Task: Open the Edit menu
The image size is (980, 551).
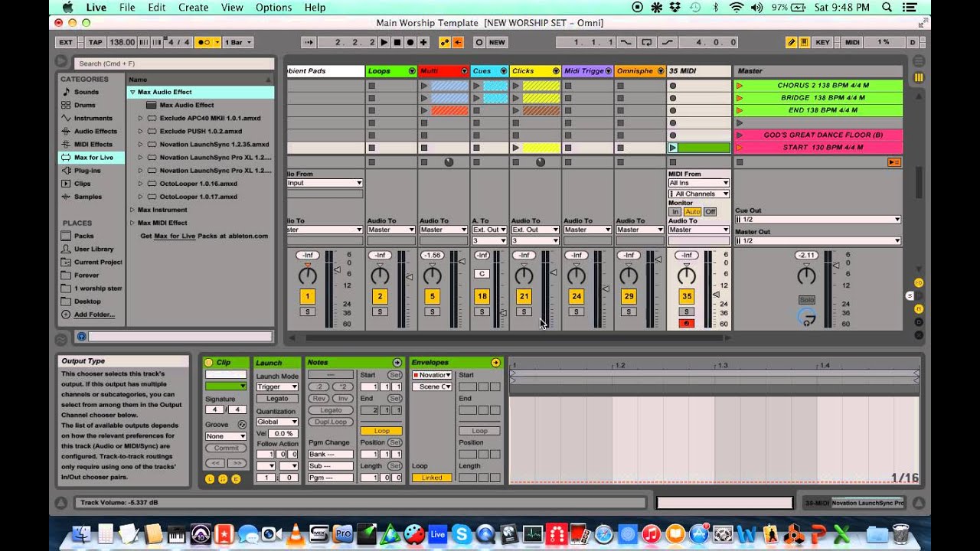Action: (157, 8)
